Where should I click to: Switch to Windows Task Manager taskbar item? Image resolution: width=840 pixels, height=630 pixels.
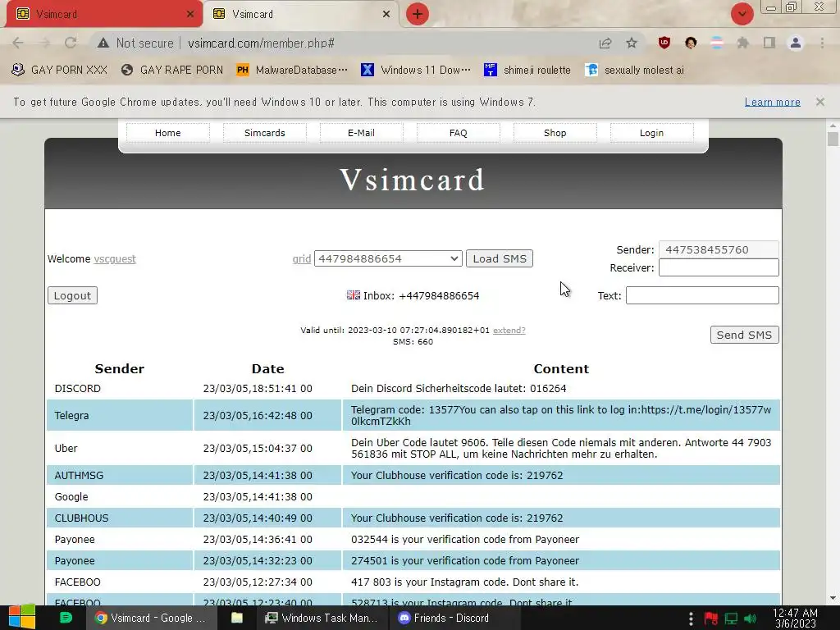pyautogui.click(x=322, y=618)
